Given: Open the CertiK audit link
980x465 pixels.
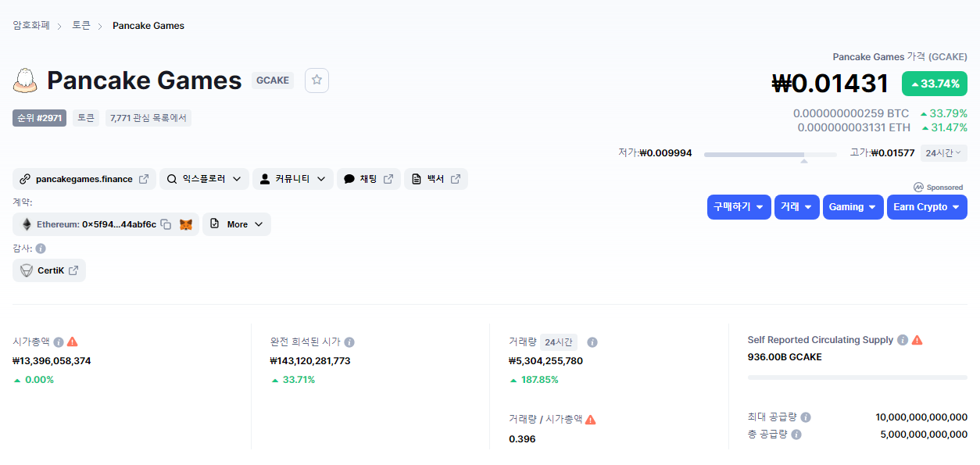Looking at the screenshot, I should click(x=50, y=270).
